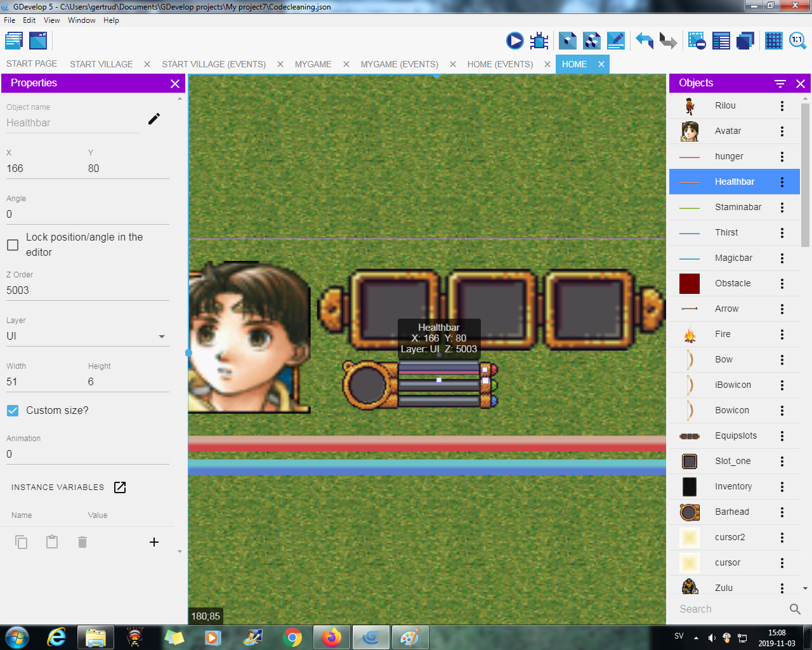Switch to the START PAGE tab

point(32,64)
